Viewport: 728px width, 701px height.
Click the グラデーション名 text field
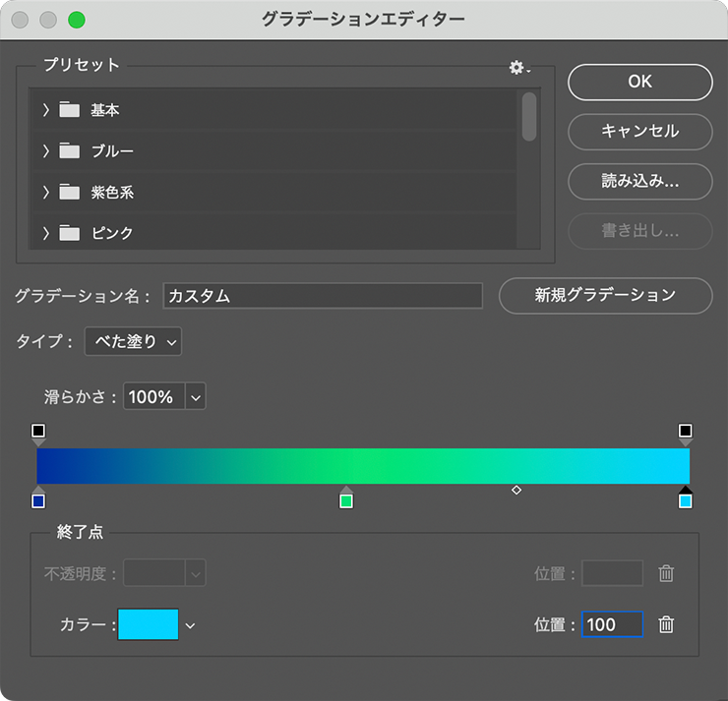pyautogui.click(x=322, y=296)
